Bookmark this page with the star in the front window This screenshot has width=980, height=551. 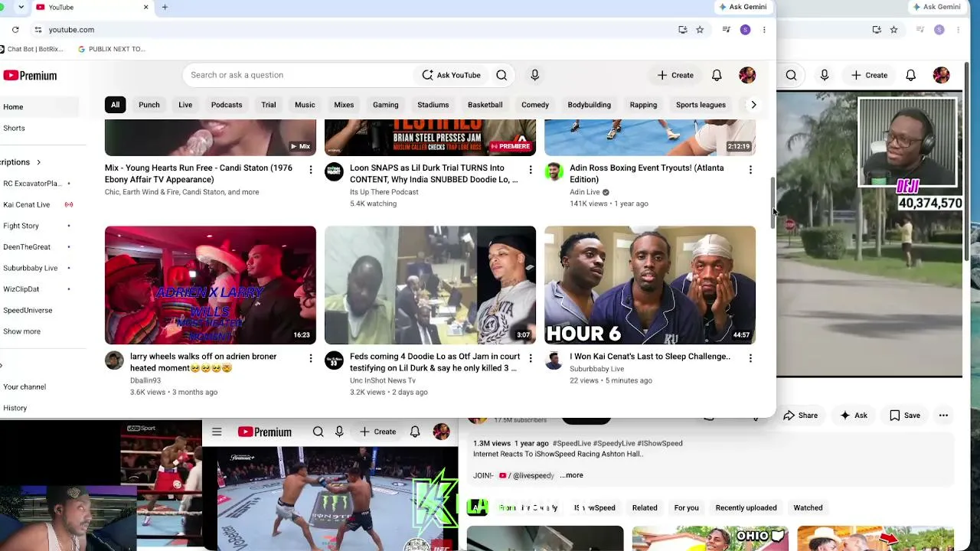pyautogui.click(x=700, y=30)
